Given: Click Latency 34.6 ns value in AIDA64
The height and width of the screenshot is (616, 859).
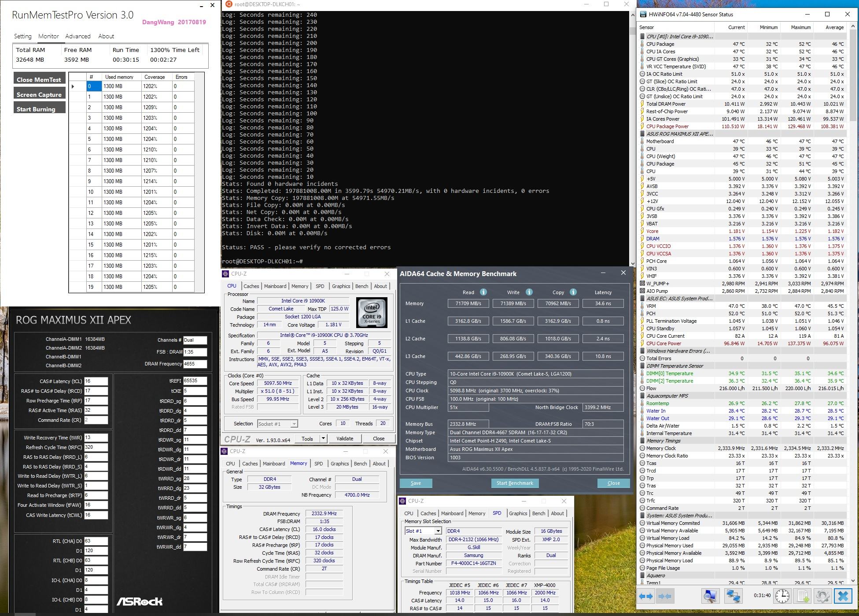Looking at the screenshot, I should click(x=603, y=303).
